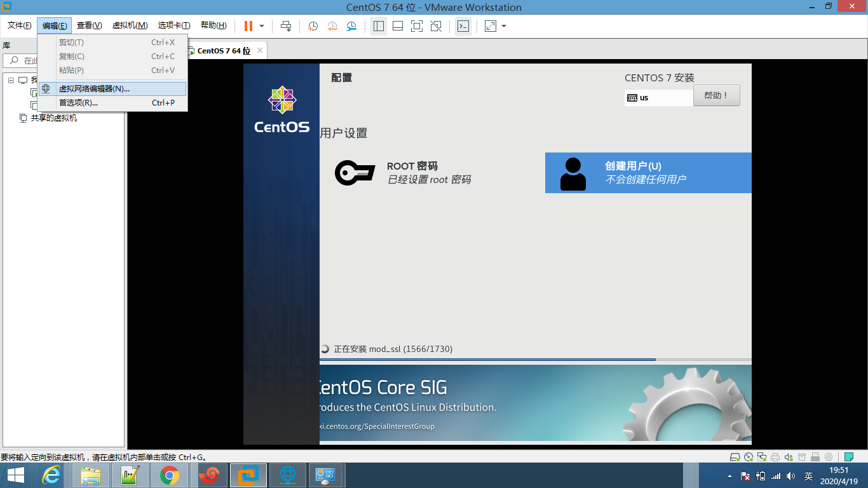Viewport: 868px width, 488px height.
Task: Enter full screen mode via toolbar icon
Action: pyautogui.click(x=417, y=26)
